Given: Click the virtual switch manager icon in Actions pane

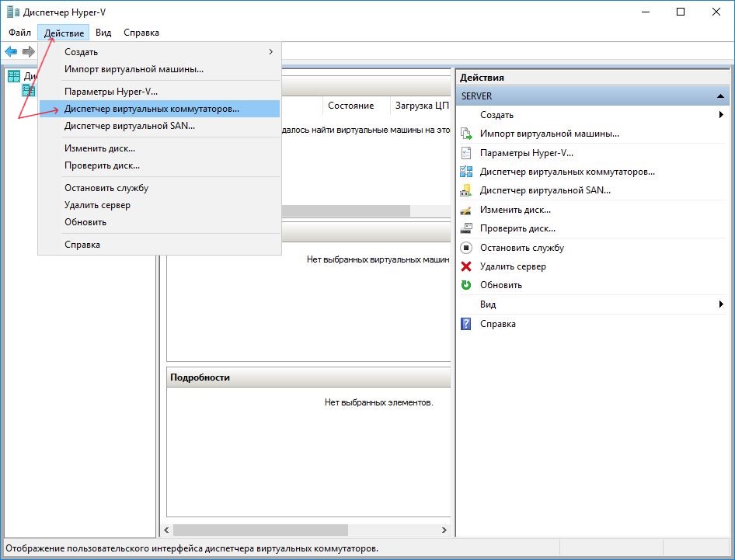Looking at the screenshot, I should coord(466,172).
